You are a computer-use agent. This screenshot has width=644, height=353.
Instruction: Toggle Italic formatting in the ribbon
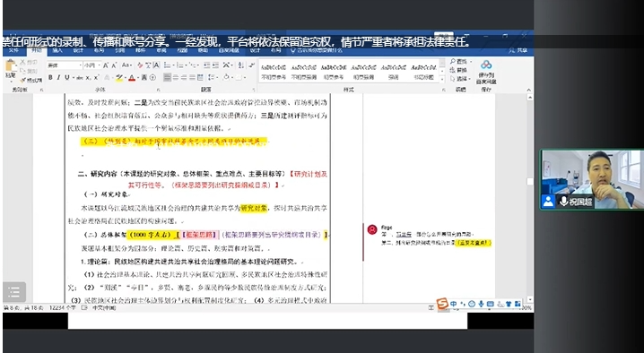pos(58,78)
